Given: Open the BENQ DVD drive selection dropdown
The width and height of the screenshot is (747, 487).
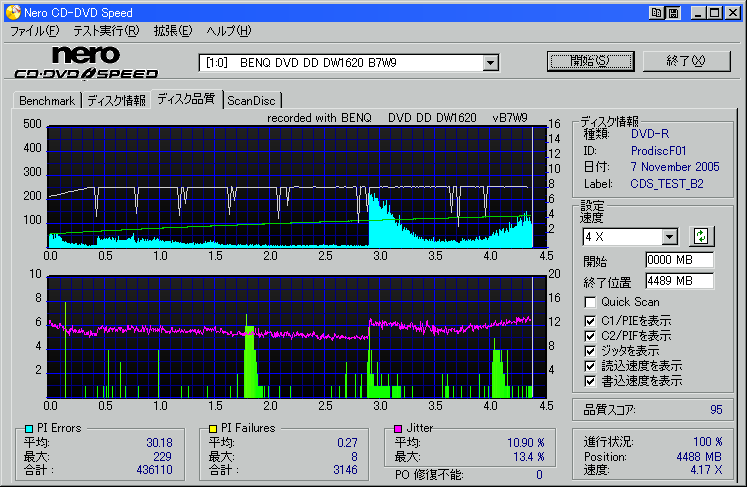Looking at the screenshot, I should click(490, 63).
